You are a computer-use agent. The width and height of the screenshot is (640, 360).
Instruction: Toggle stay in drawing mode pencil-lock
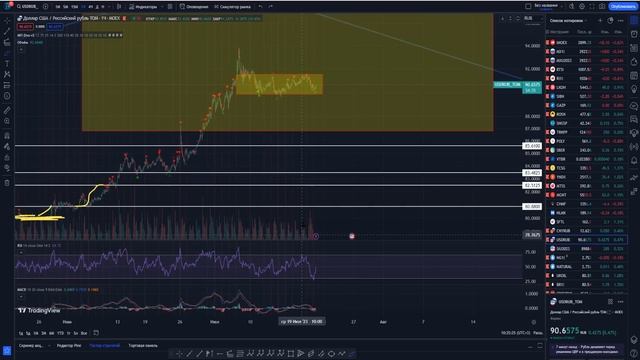click(x=7, y=147)
